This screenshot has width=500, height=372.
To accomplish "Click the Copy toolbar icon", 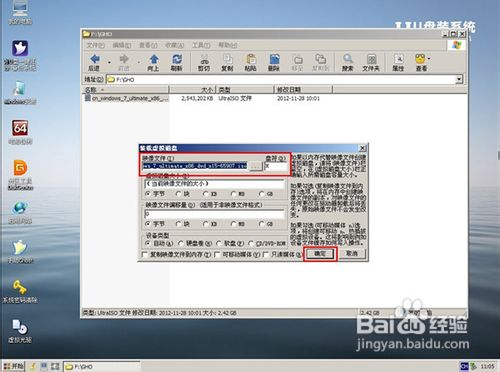I will (227, 59).
